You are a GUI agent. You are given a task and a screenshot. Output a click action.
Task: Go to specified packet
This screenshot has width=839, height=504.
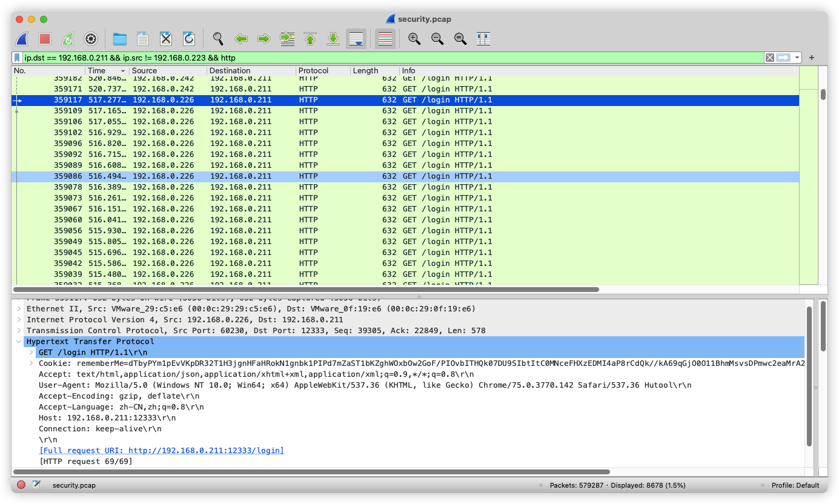coord(287,39)
